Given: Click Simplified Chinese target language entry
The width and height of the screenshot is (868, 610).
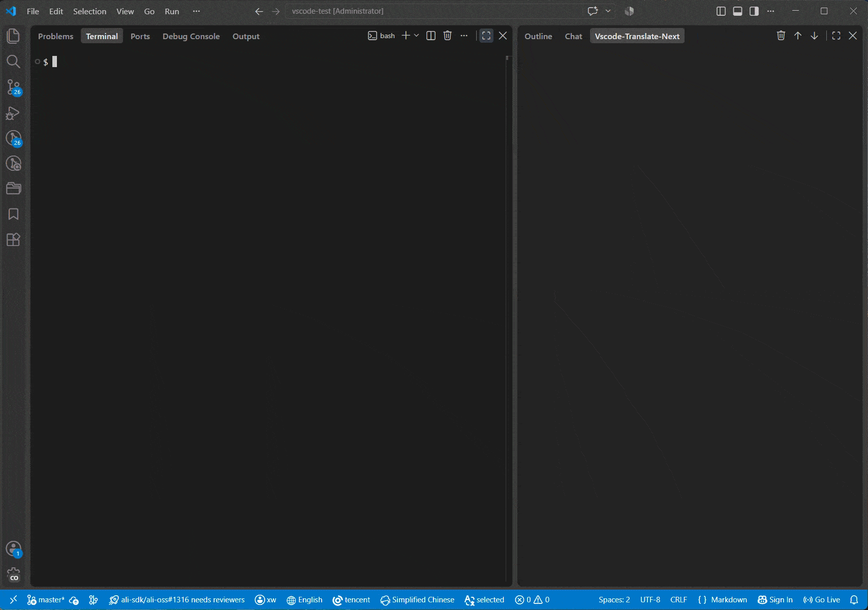Looking at the screenshot, I should tap(417, 600).
